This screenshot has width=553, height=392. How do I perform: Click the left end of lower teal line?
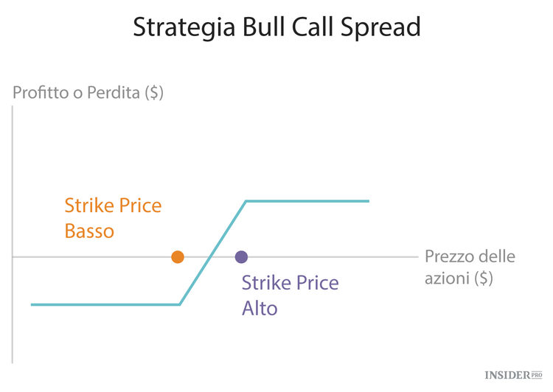[33, 304]
